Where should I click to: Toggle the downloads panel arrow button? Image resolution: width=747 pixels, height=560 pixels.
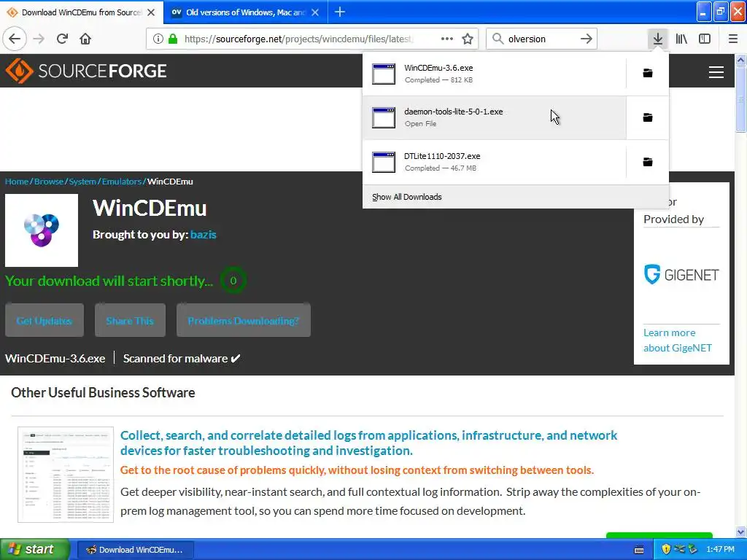click(x=658, y=39)
